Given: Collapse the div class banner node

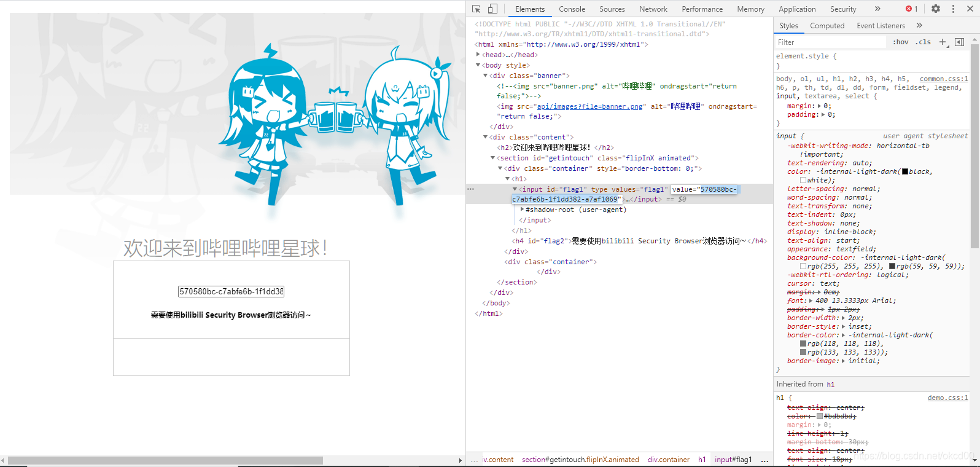Looking at the screenshot, I should (x=486, y=76).
